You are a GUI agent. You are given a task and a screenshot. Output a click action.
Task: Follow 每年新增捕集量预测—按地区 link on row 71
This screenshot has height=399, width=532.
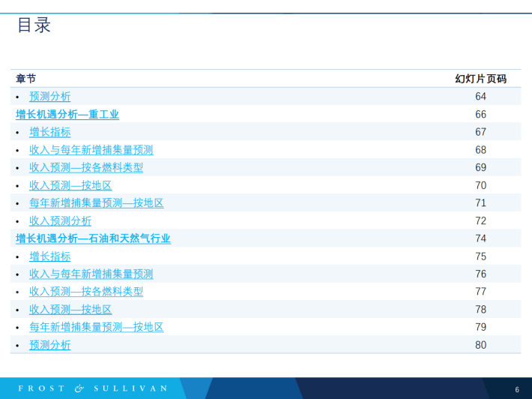pyautogui.click(x=97, y=203)
